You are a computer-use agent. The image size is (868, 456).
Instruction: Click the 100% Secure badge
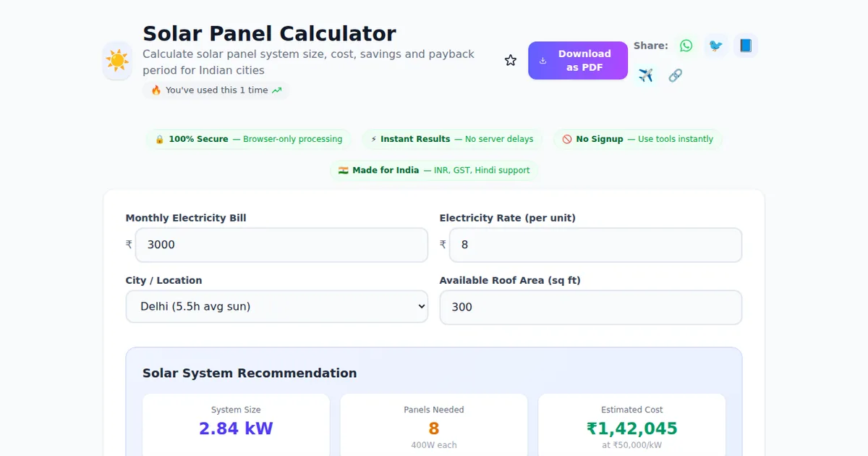point(248,139)
